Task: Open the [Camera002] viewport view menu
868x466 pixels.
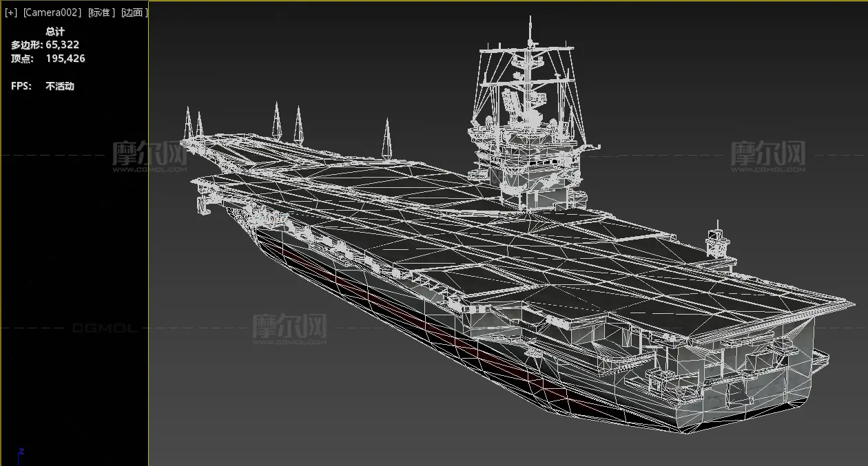Action: [52, 12]
